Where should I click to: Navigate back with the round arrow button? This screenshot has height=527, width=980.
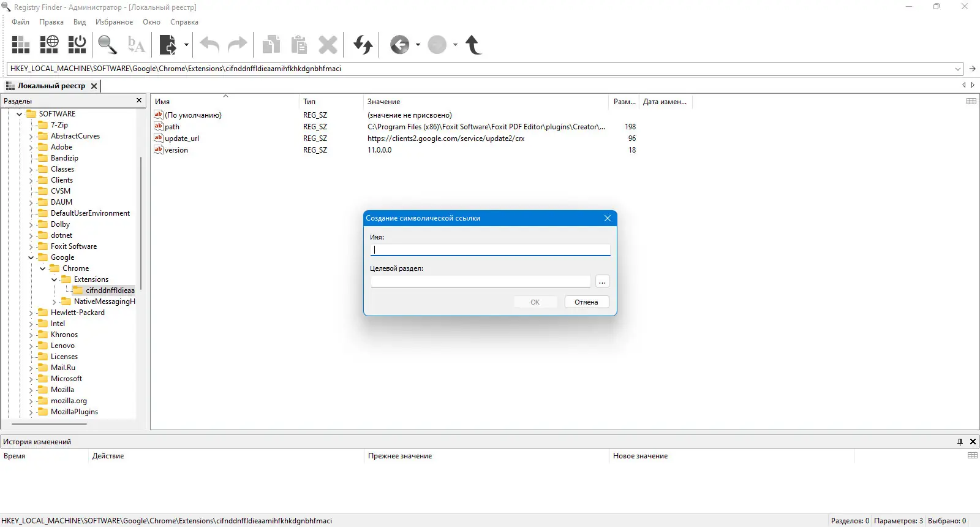(x=399, y=45)
